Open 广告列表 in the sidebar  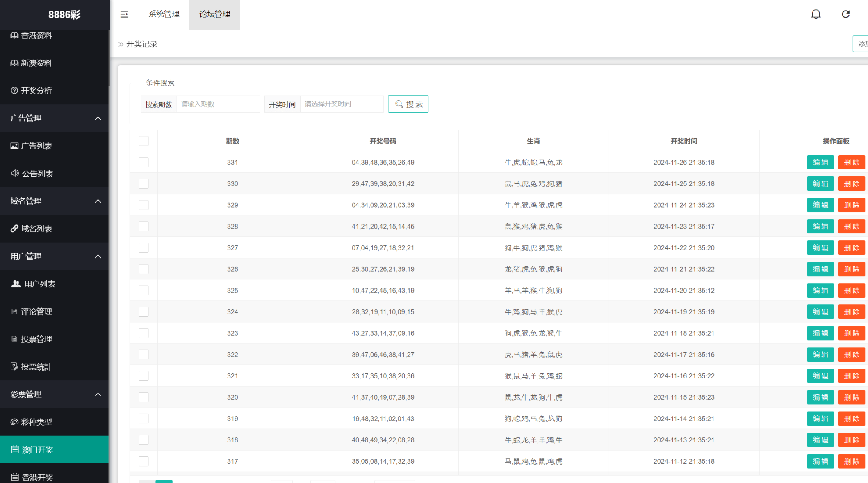[36, 146]
